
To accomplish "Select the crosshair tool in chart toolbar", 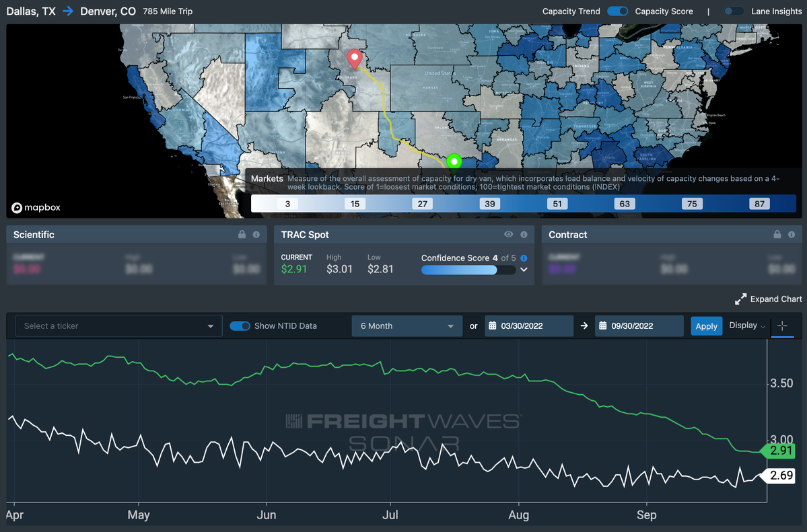I will pos(782,326).
